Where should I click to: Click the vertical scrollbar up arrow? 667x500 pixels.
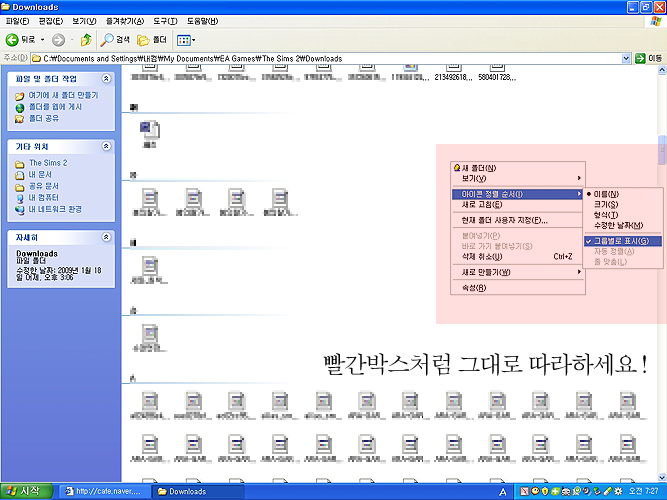662,71
